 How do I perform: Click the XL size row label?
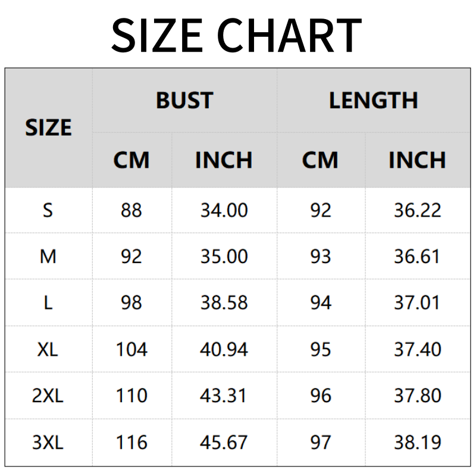[48, 349]
